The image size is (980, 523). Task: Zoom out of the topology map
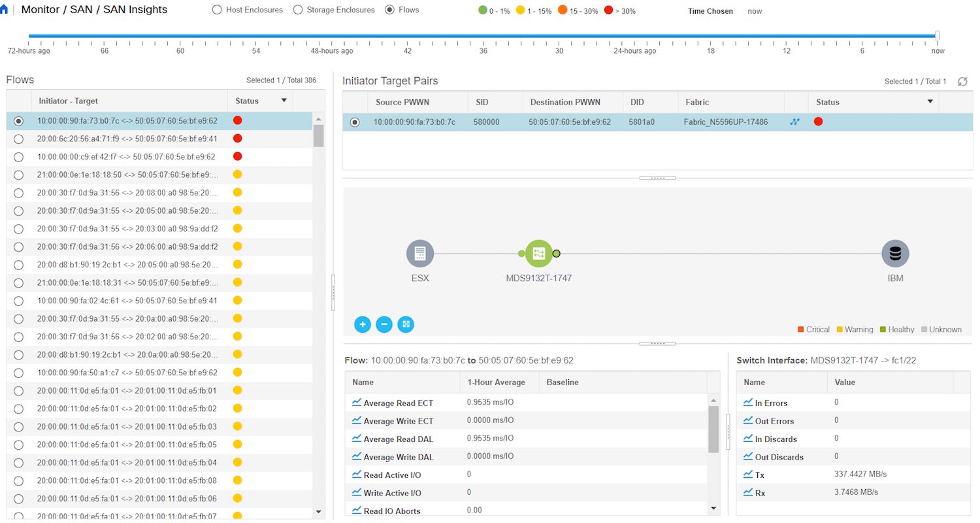[x=384, y=324]
